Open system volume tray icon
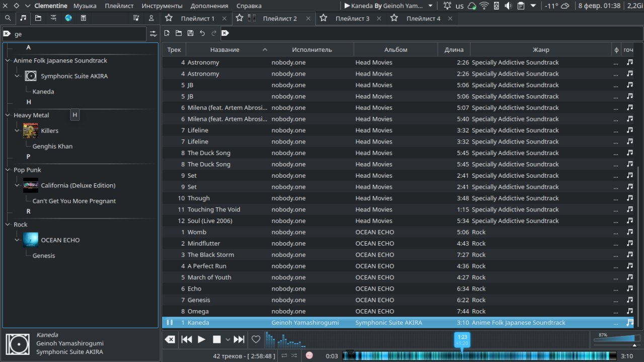The width and height of the screenshot is (644, 362). 508,6
